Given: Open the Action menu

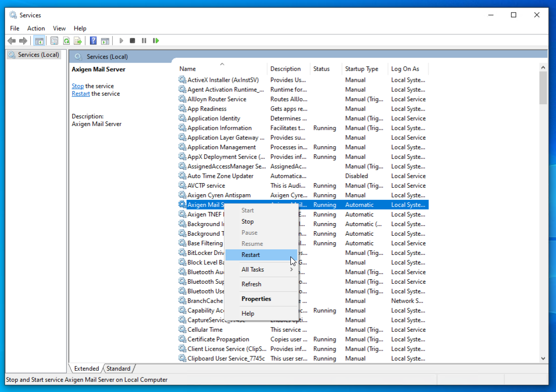Looking at the screenshot, I should tap(36, 28).
